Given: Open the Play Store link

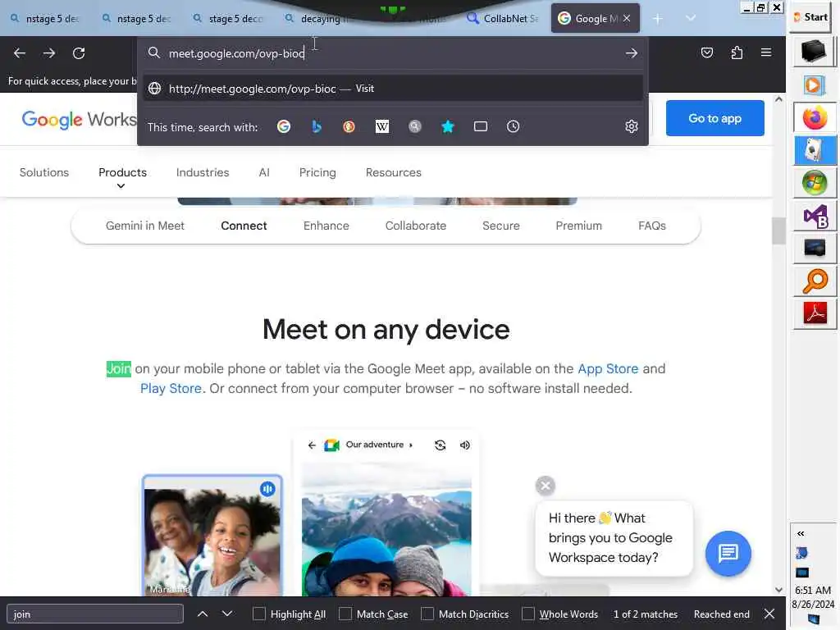Looking at the screenshot, I should [171, 388].
